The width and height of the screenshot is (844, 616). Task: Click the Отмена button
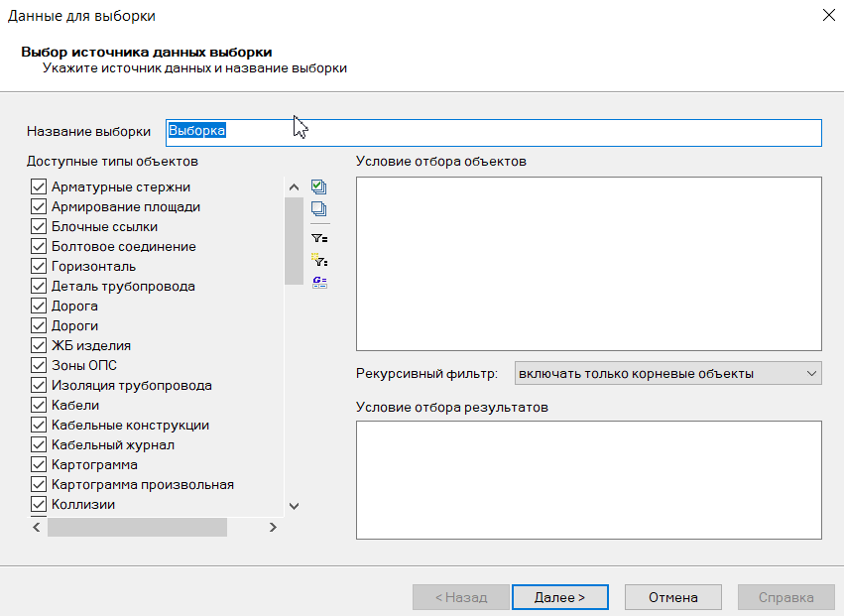pos(673,597)
